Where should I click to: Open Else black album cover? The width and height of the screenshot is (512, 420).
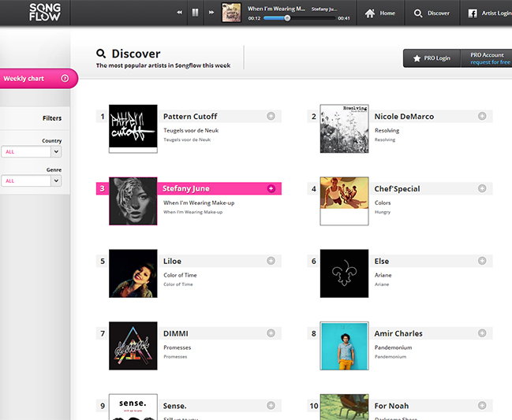click(345, 273)
